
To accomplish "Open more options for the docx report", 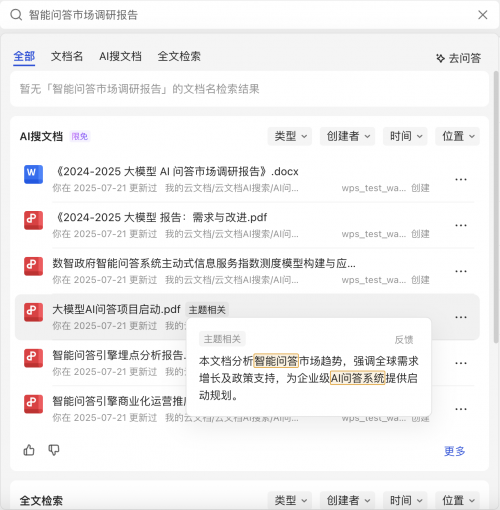I will tap(461, 179).
